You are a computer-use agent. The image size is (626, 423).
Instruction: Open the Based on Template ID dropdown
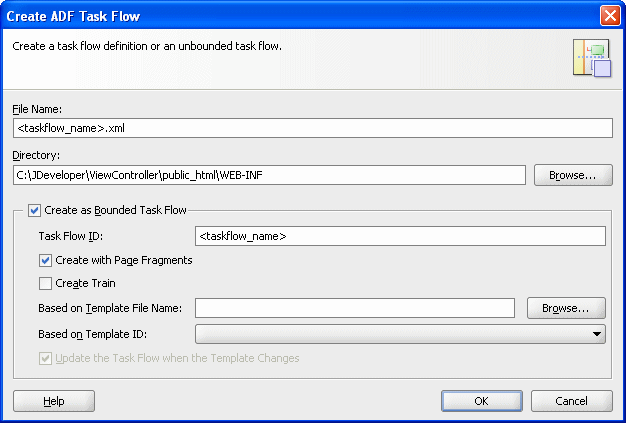coord(400,334)
